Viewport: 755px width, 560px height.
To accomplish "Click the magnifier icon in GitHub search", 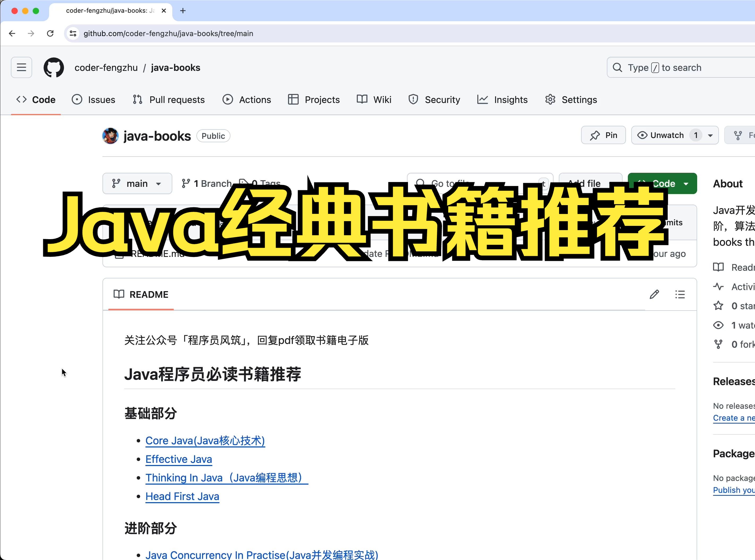I will coord(617,67).
